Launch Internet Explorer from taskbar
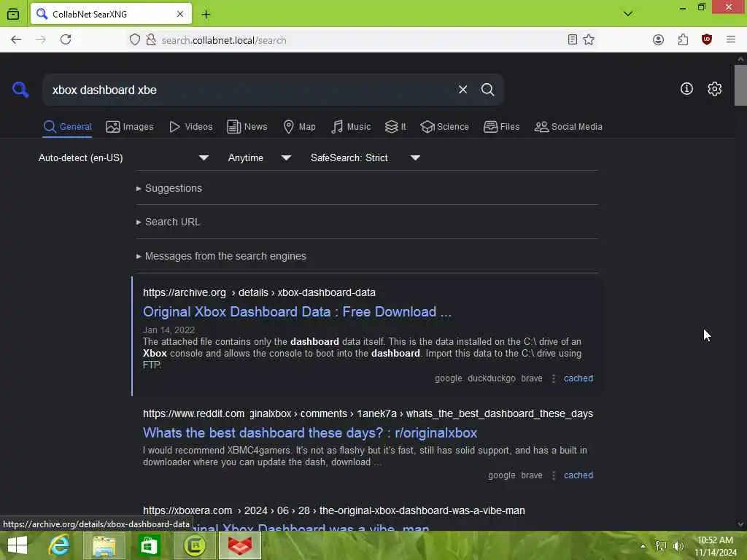This screenshot has width=747, height=560. click(x=60, y=545)
